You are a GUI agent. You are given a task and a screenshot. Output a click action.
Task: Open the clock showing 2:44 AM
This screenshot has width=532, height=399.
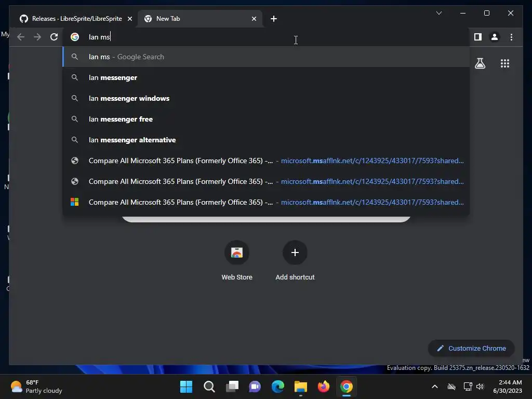click(508, 387)
